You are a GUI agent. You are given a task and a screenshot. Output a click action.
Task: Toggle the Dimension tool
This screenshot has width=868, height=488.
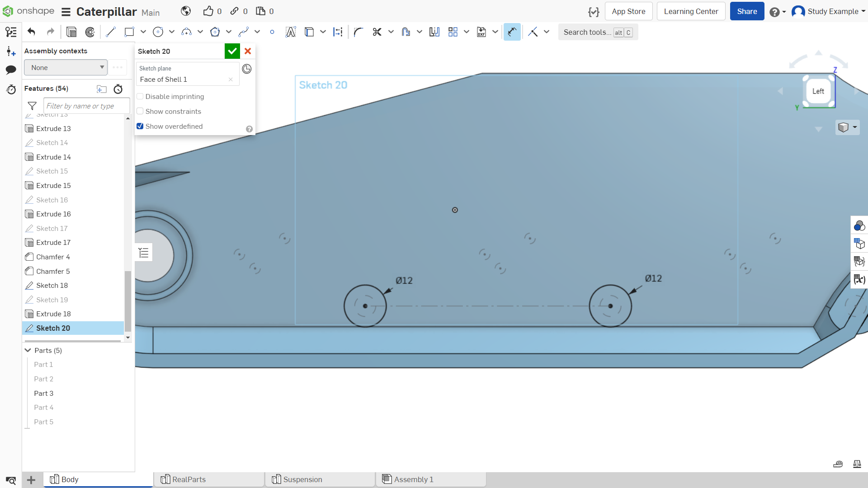[512, 32]
